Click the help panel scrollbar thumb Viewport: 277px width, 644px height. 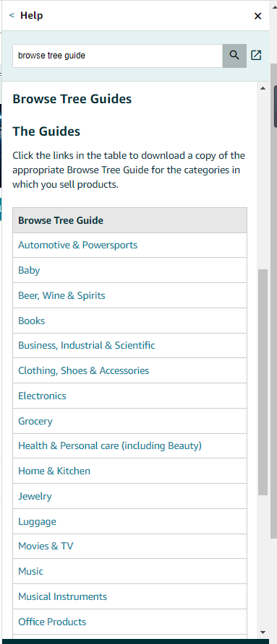tap(263, 382)
